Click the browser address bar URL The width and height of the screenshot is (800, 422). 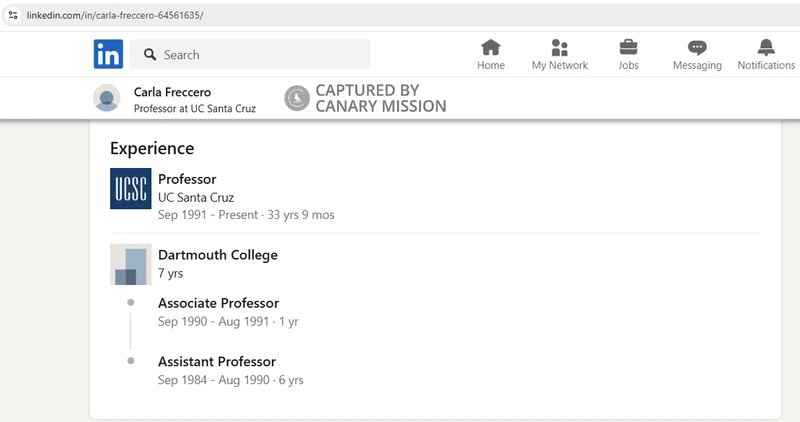click(x=115, y=15)
